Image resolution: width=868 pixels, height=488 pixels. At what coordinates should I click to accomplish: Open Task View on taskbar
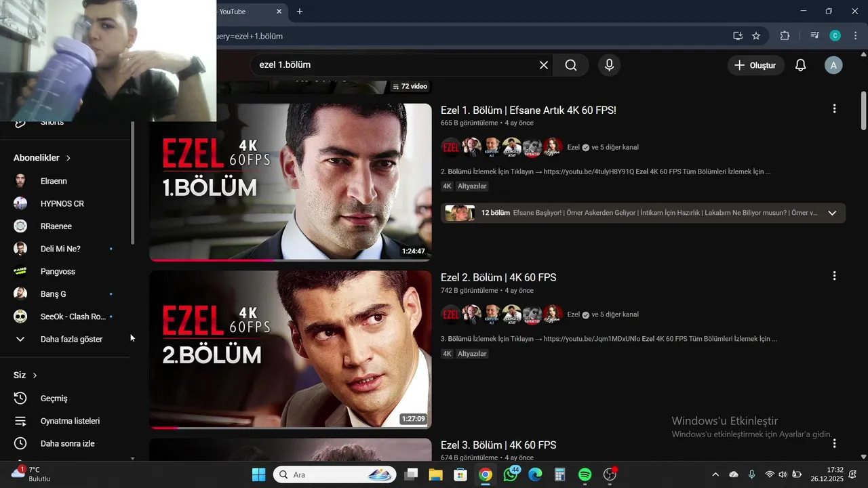(x=412, y=474)
